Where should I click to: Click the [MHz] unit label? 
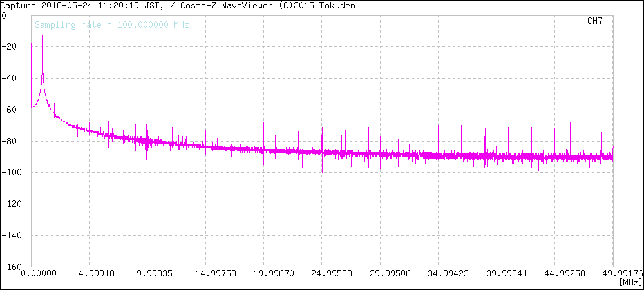[630, 282]
